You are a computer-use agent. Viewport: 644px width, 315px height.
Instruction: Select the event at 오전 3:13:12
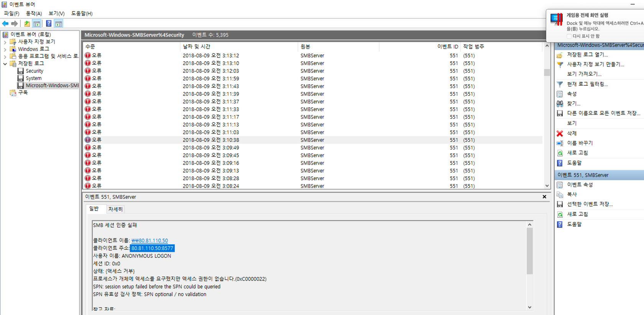(x=312, y=55)
